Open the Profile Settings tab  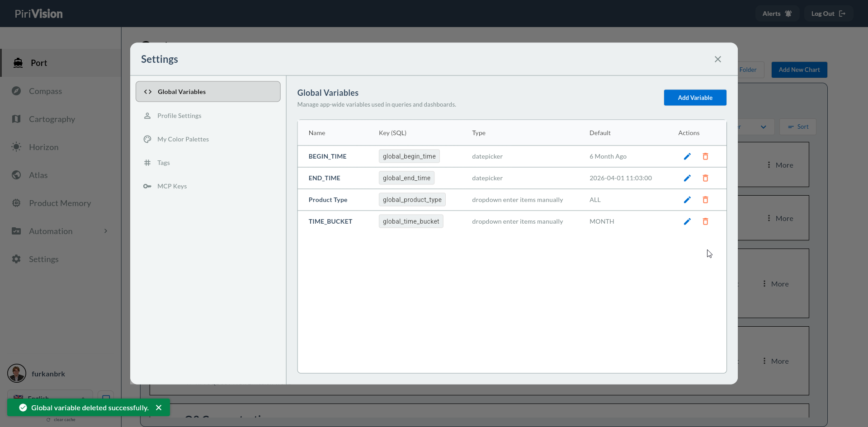point(208,116)
